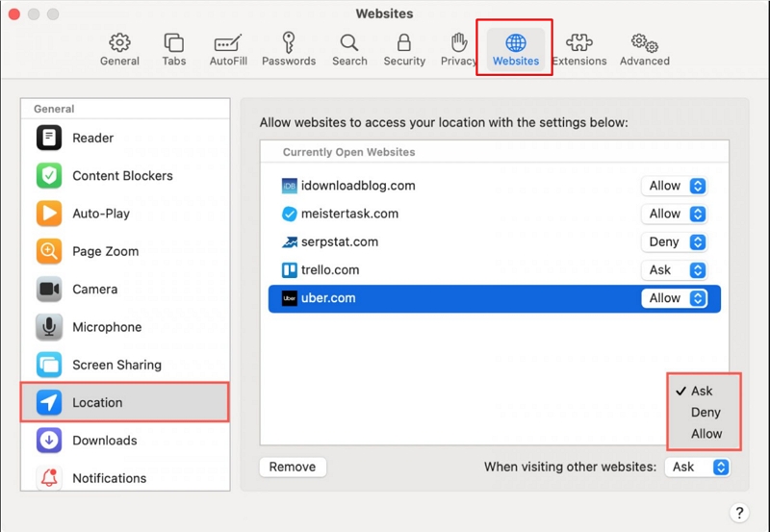Open Downloads website settings

point(125,441)
